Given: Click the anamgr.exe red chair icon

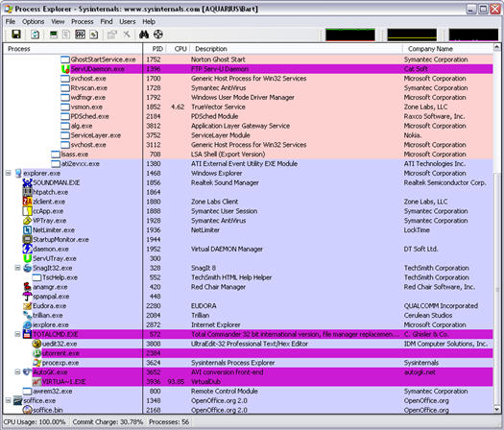Looking at the screenshot, I should [x=27, y=287].
